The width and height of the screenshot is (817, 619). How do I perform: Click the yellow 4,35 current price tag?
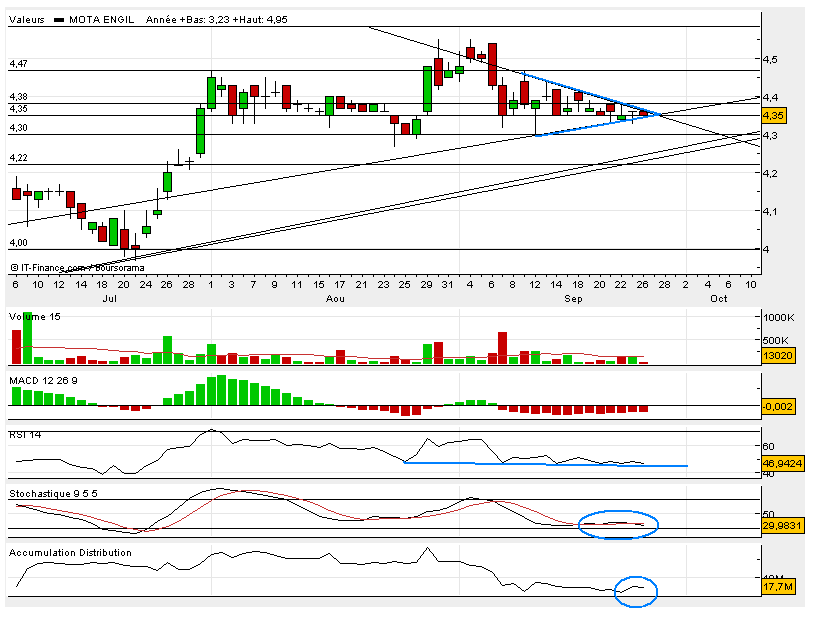click(x=774, y=116)
